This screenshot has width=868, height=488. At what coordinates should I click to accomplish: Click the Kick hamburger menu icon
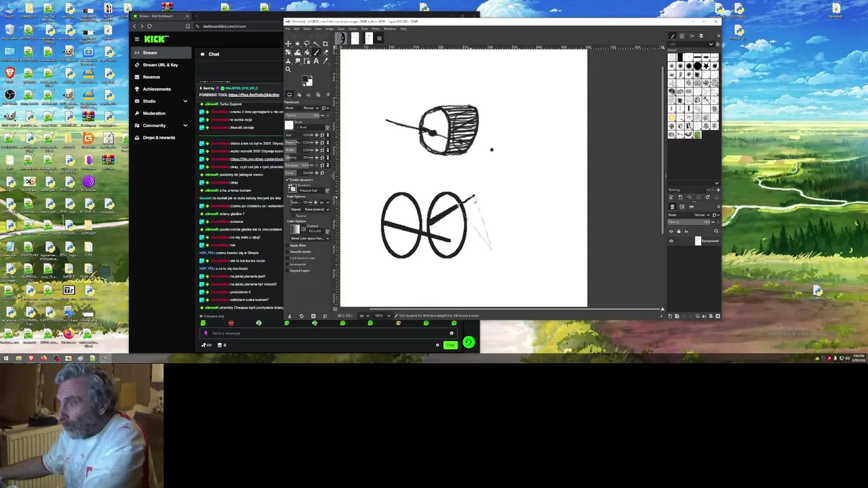click(136, 39)
